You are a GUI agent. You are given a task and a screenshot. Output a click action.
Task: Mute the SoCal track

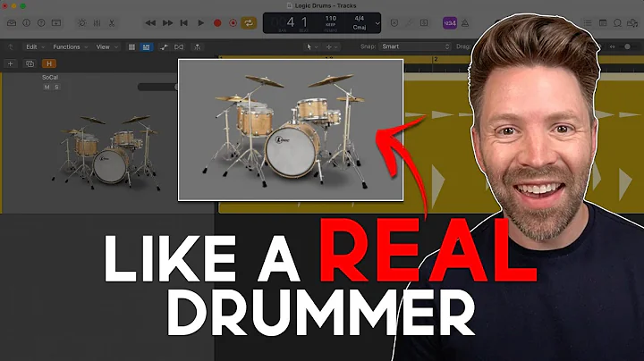[x=47, y=87]
